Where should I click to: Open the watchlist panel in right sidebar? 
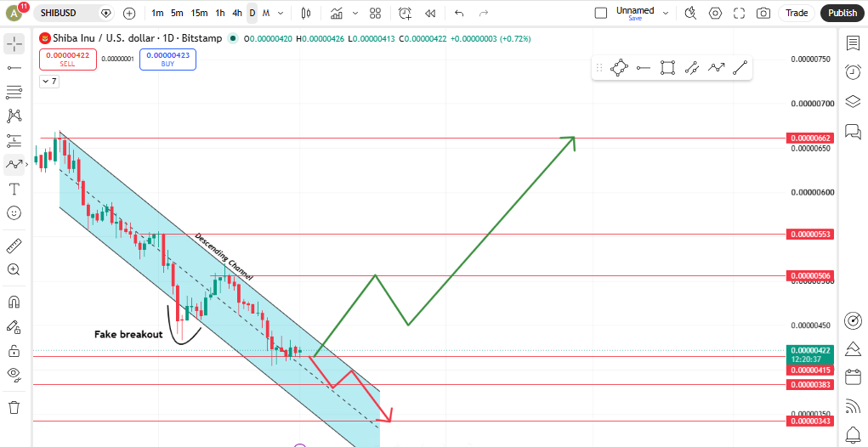pos(853,43)
